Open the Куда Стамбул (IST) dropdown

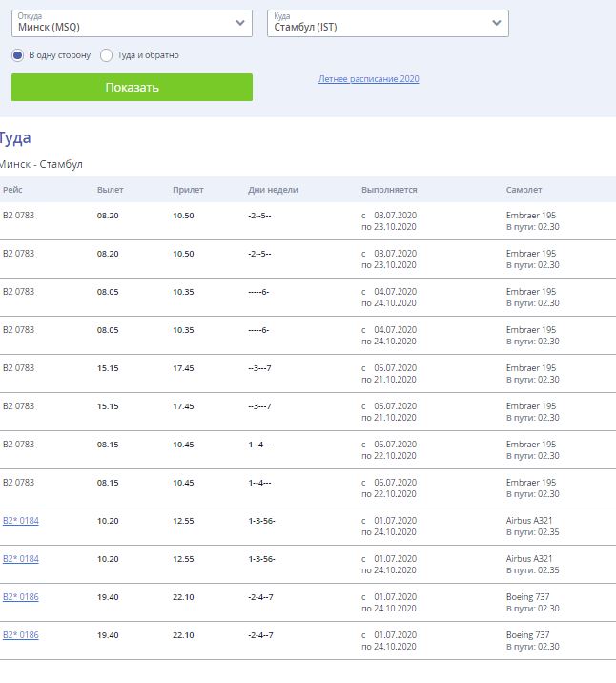pos(388,23)
